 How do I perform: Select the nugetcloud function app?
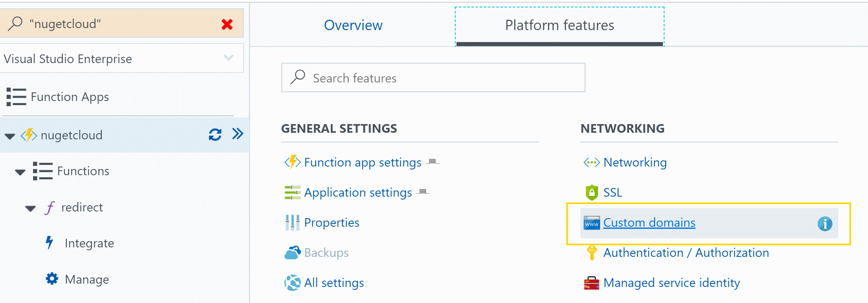click(71, 135)
